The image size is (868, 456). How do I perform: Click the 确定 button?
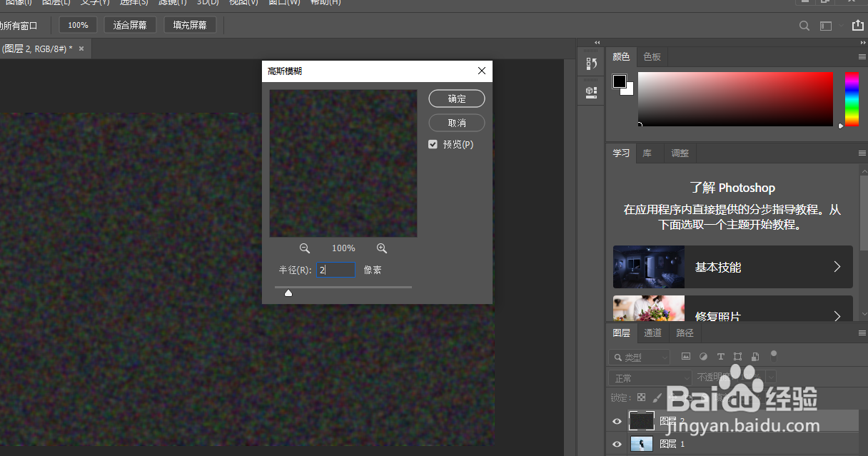(457, 98)
